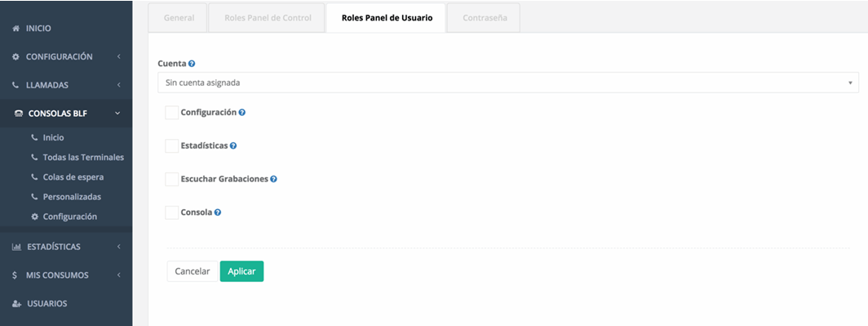This screenshot has height=326, width=868.
Task: Open the help tooltip icon for Estadísticas
Action: pos(233,145)
